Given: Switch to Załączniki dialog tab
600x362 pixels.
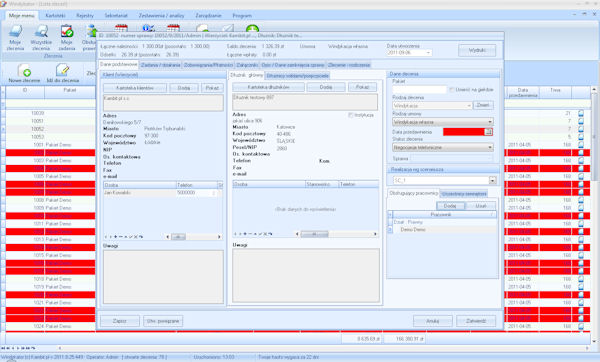Looking at the screenshot, I should (247, 65).
